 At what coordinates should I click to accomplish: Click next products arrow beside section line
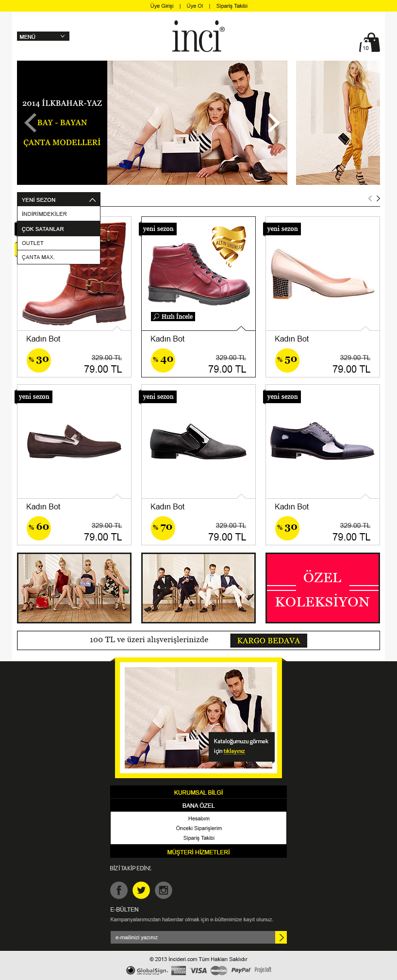tap(378, 198)
